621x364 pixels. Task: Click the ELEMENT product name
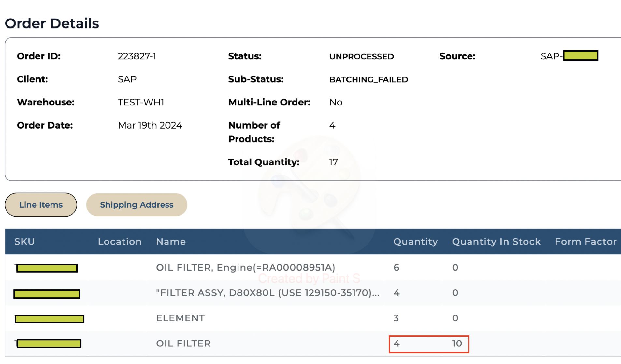pyautogui.click(x=180, y=318)
